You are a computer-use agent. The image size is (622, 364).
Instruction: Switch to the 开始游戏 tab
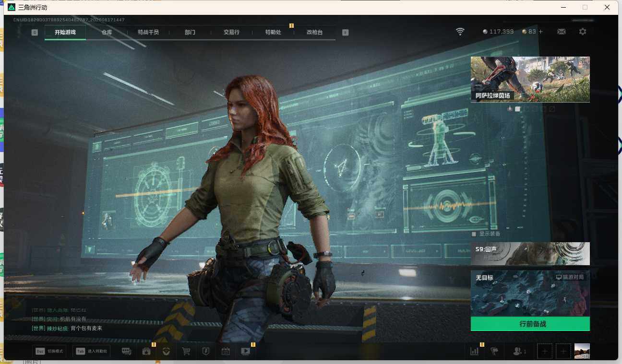tap(65, 33)
